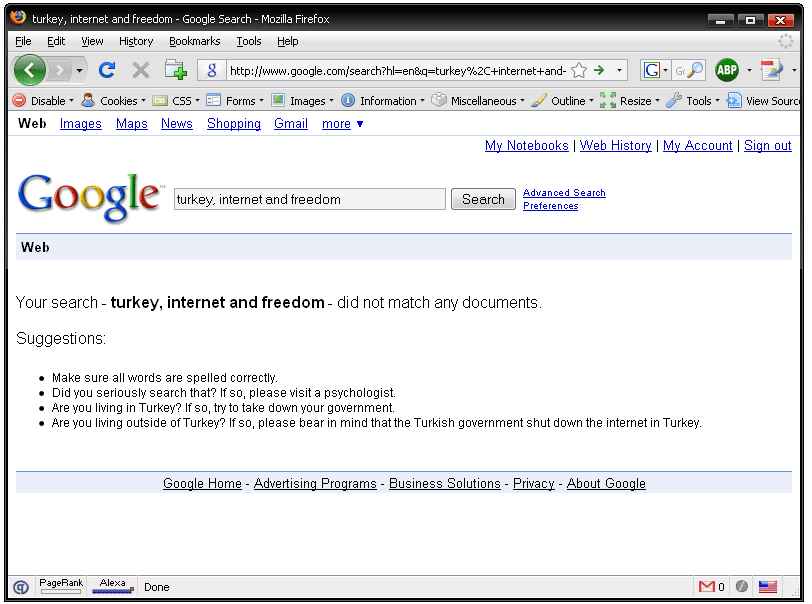Screen dimensions: 812x604
Task: Click the Alexa rank indicator in the status bar
Action: click(112, 585)
